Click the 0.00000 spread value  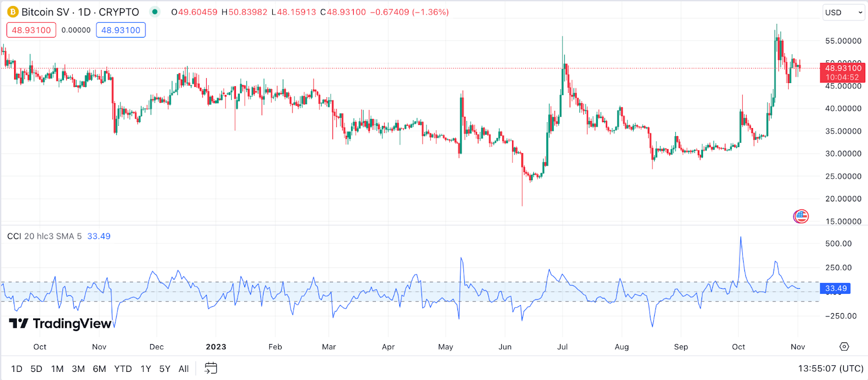pos(76,30)
